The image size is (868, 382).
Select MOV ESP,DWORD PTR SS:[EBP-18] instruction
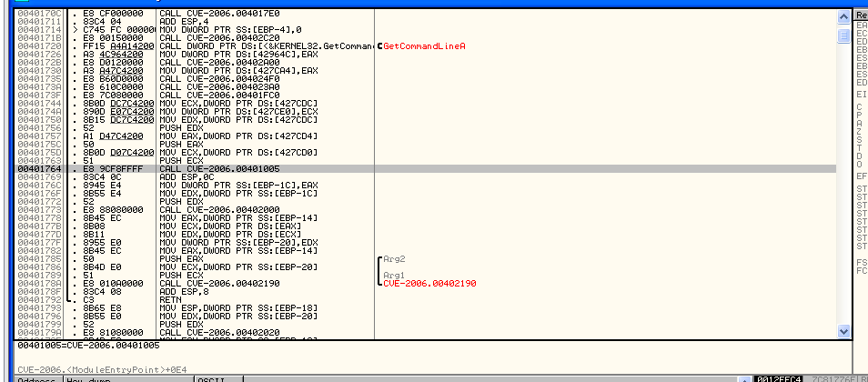(x=238, y=307)
